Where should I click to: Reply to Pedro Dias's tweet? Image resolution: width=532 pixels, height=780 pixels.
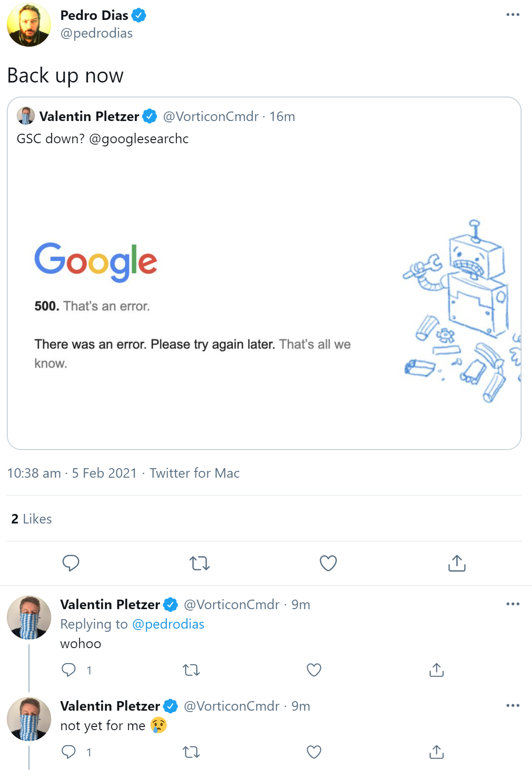(x=71, y=563)
